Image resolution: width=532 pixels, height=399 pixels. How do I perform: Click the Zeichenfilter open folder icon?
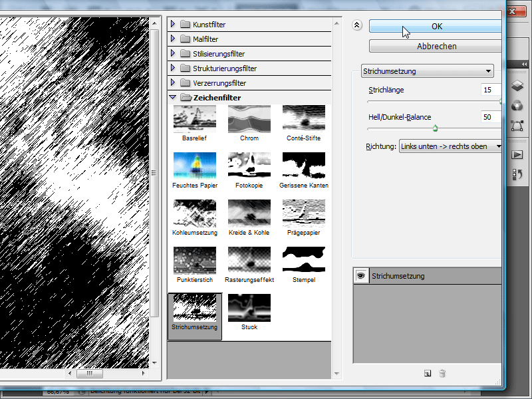coord(186,97)
